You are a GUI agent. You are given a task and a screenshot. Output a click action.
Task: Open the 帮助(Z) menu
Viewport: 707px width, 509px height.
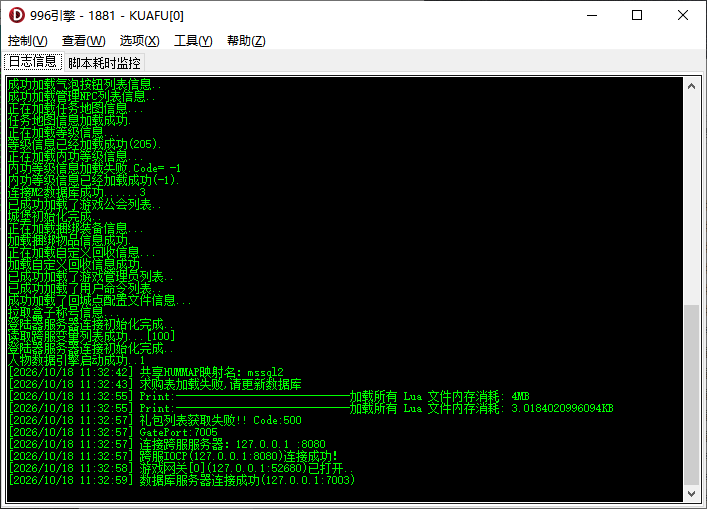click(246, 41)
